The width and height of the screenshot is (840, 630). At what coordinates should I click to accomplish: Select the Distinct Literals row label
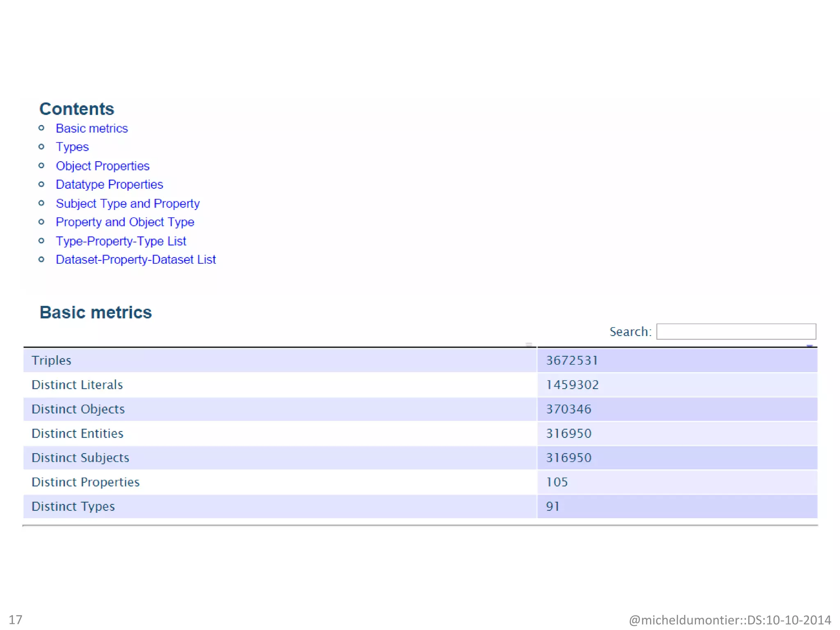[x=77, y=385]
